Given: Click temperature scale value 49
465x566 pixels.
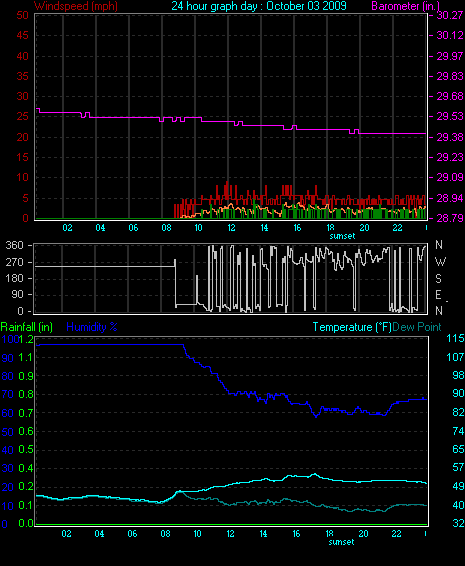Looking at the screenshot, I should 458,486.
